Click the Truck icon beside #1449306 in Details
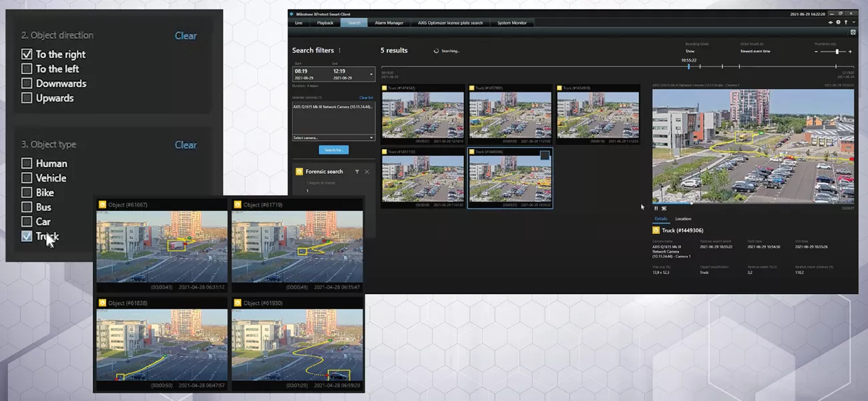 pyautogui.click(x=656, y=230)
